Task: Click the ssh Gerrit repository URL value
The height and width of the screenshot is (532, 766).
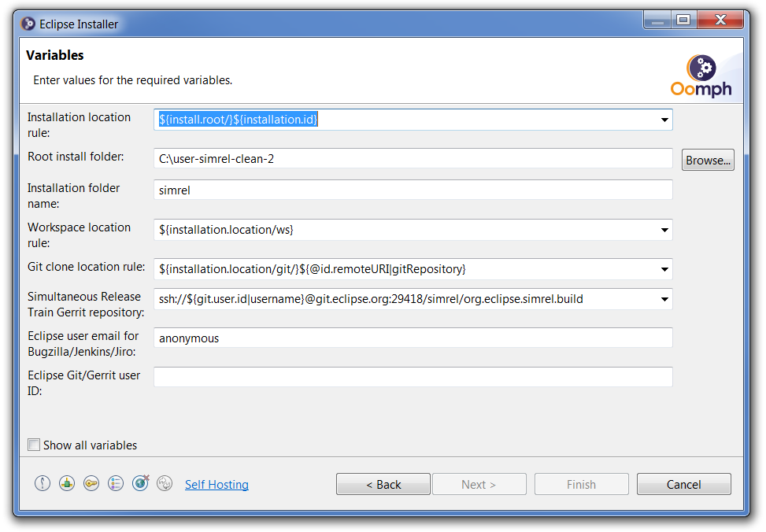Action: pyautogui.click(x=371, y=299)
